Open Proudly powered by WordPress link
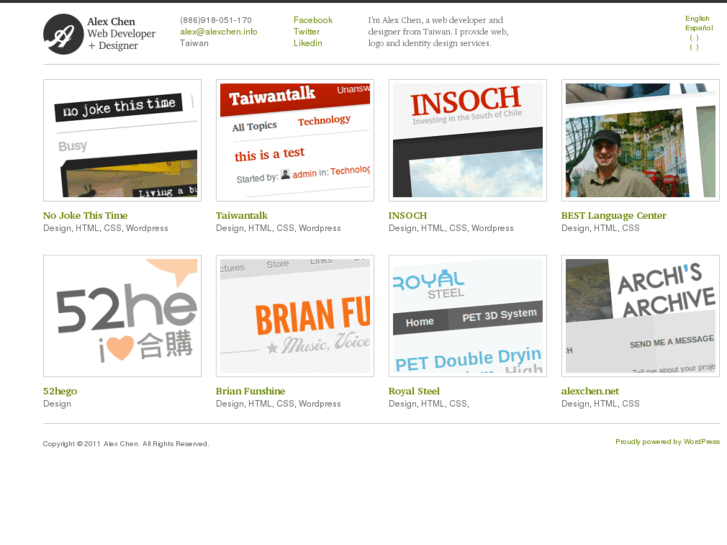 (668, 442)
